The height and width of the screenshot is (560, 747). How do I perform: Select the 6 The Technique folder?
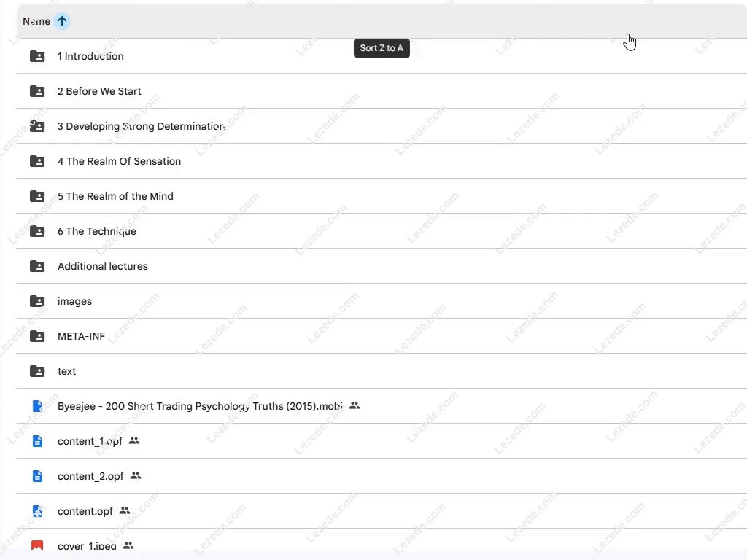click(x=97, y=231)
